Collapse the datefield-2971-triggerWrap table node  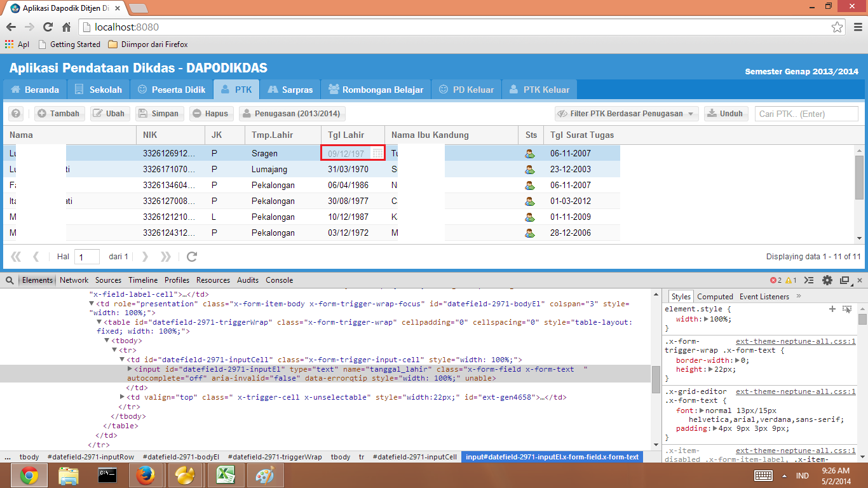coord(100,322)
